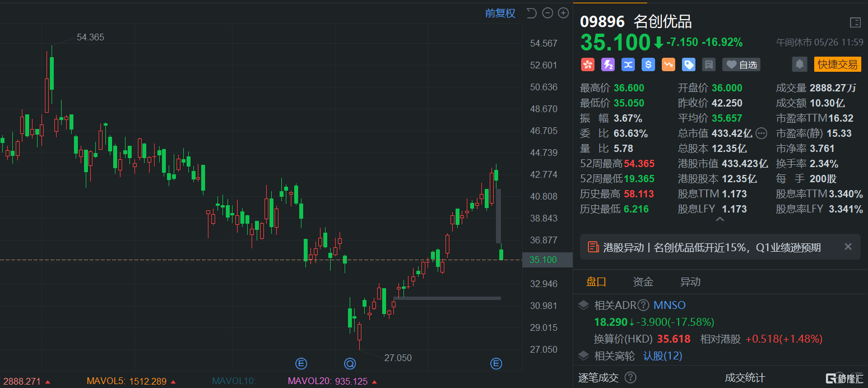868x388 pixels.
Task: Click the blue dollar sign icon
Action: click(x=648, y=64)
